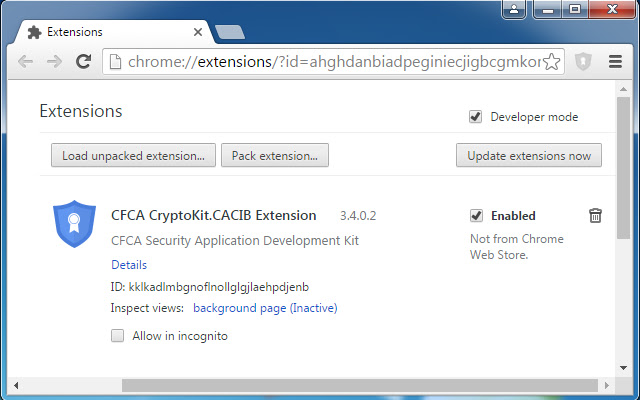Click the horizontal scrollbar thumb
Screen dimensions: 640x400
(360, 385)
